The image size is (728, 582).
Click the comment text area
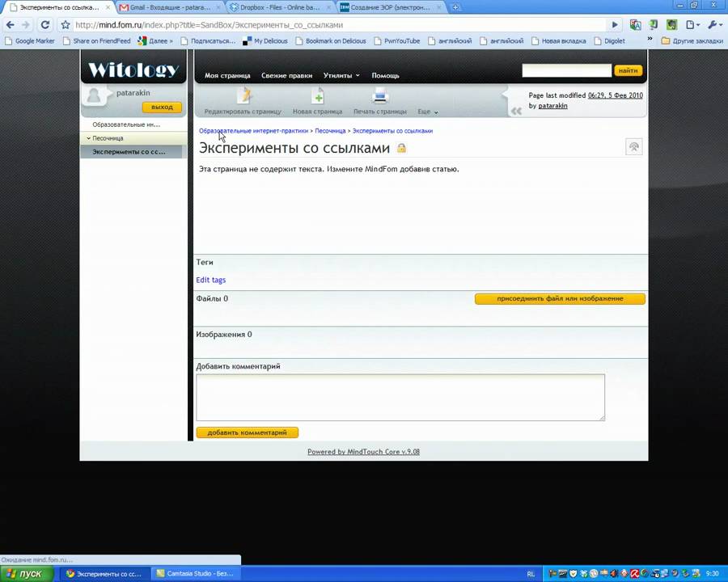point(400,397)
